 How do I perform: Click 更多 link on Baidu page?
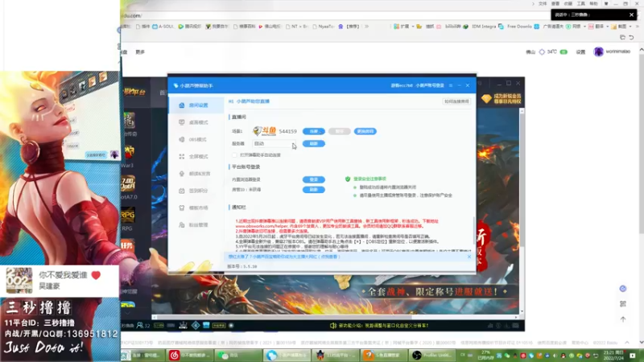(x=140, y=52)
